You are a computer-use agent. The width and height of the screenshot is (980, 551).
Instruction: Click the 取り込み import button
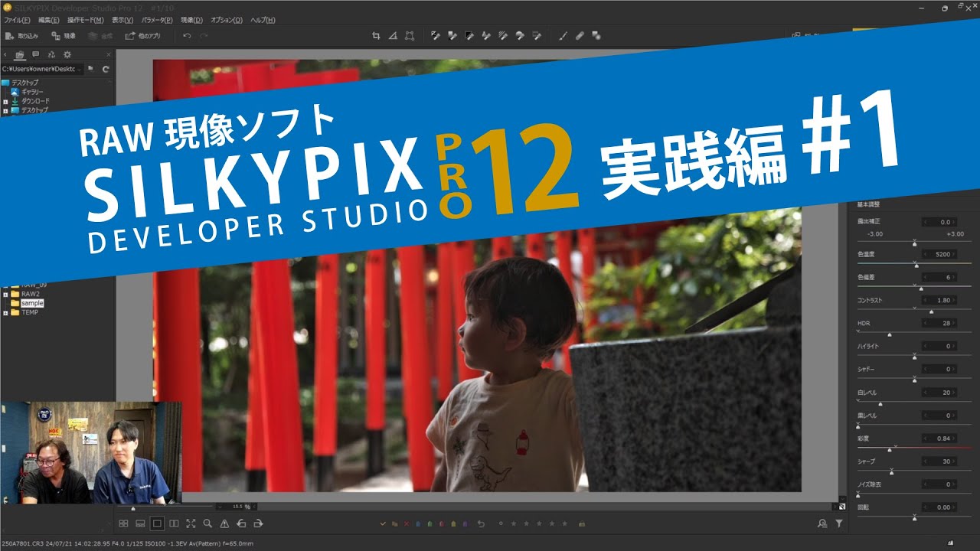21,36
